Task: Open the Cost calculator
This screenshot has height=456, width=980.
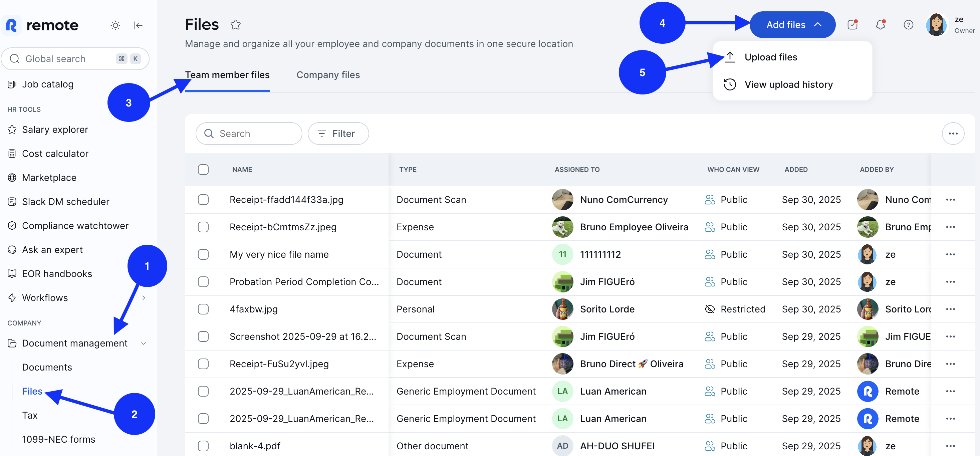Action: [55, 154]
